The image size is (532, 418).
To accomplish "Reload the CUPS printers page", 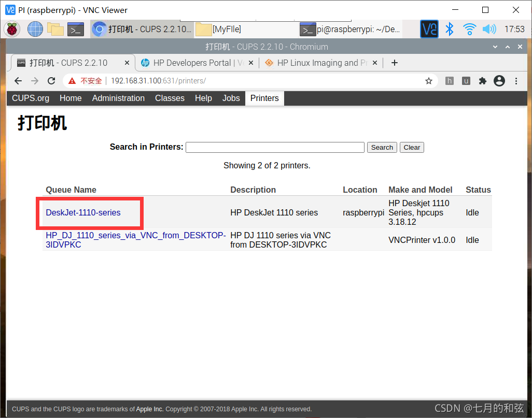I will point(51,81).
